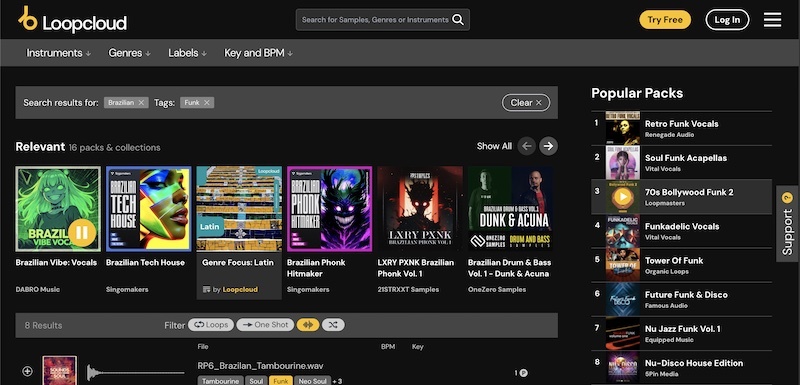Toggle the shuffle filter button
This screenshot has width=800, height=385.
tap(333, 325)
